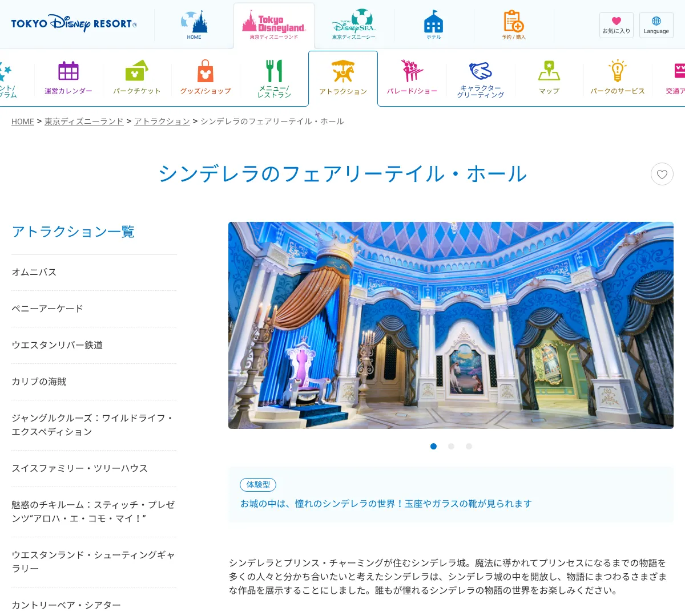Screen dimensions: 685x616
Task: Open the partially visible star event menu item
Action: [x=8, y=79]
